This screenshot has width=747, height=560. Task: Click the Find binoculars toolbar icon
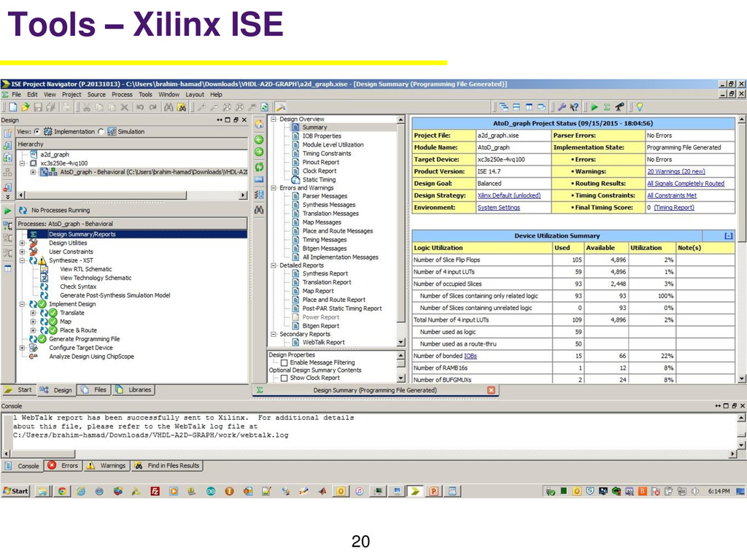169,107
